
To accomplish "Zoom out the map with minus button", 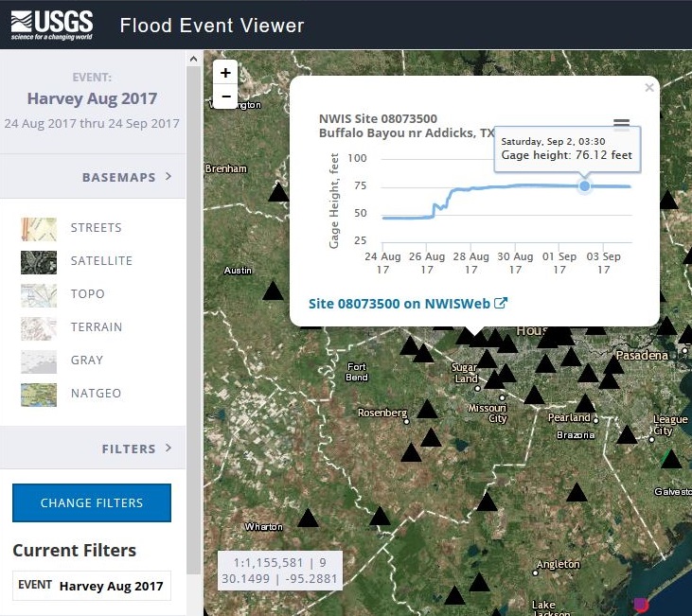I will coord(225,97).
